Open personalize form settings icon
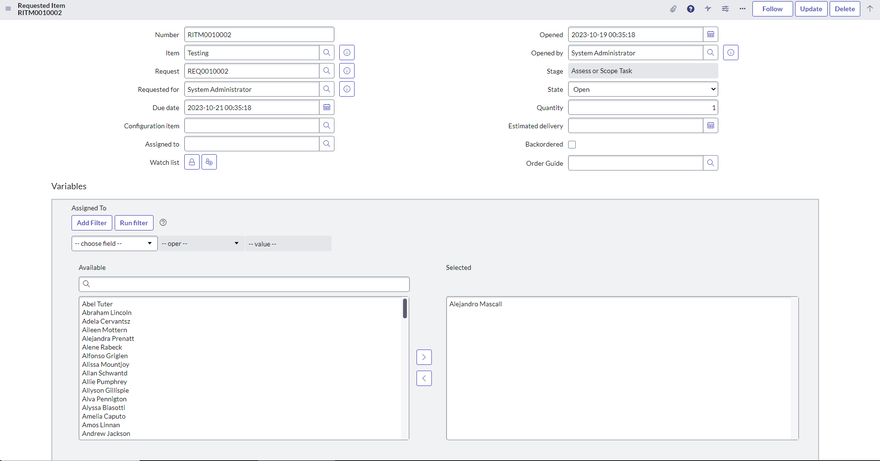Screen dimensions: 880x461 pos(725,9)
